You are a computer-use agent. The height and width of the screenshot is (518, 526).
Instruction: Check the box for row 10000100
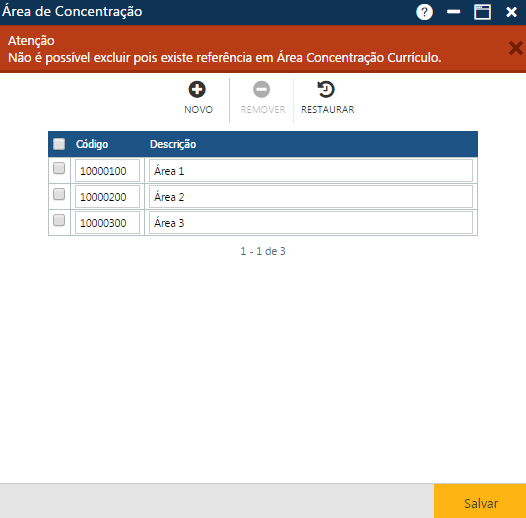pos(59,168)
